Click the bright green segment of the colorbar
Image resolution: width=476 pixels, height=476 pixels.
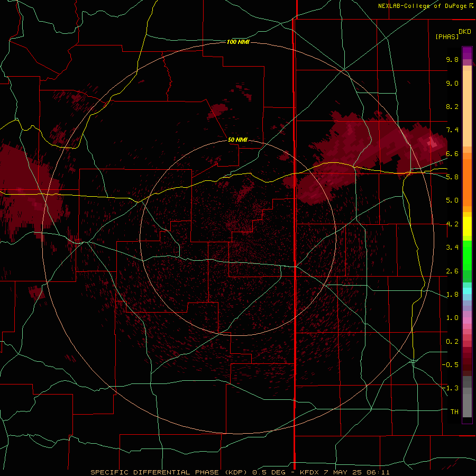pos(467,255)
